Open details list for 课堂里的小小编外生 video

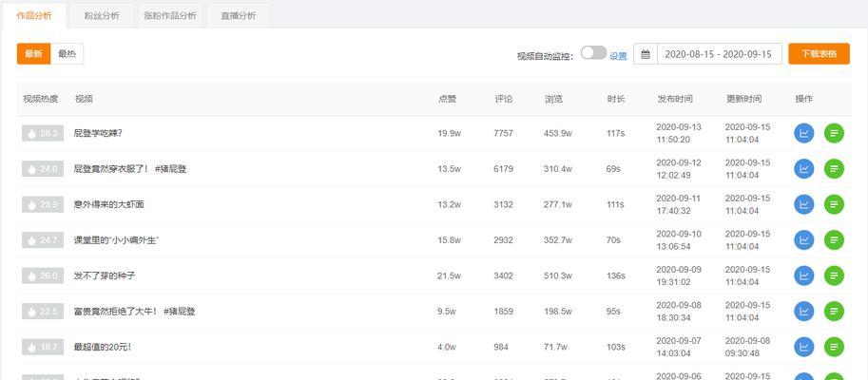click(834, 240)
